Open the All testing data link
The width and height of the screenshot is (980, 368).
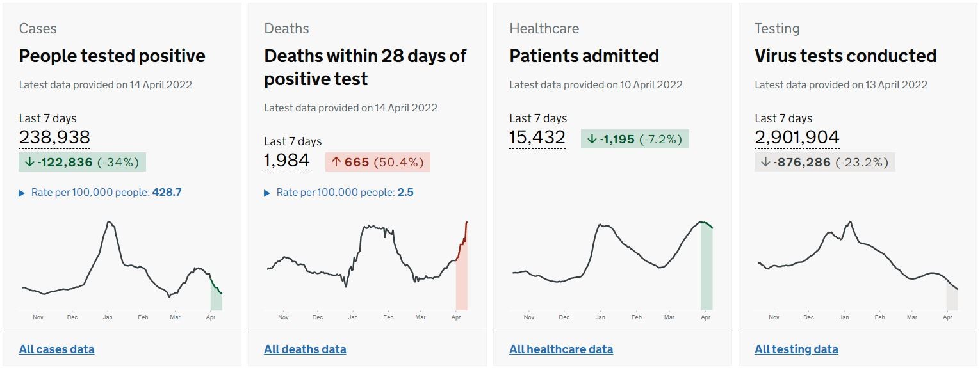[796, 349]
